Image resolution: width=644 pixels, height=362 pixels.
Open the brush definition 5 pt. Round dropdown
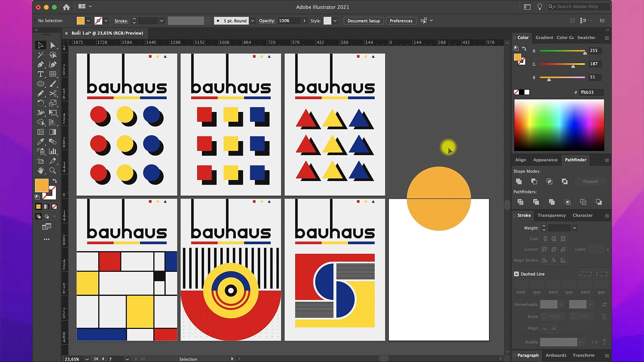(x=253, y=21)
